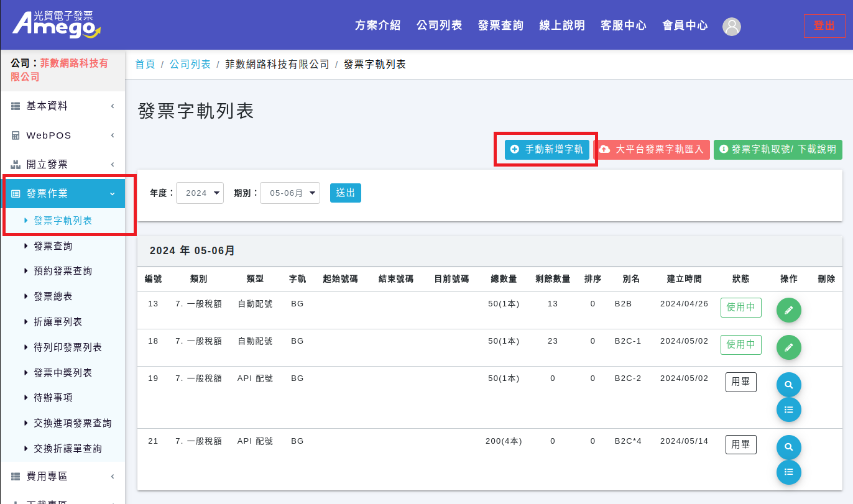The height and width of the screenshot is (504, 853).
Task: Open the user avatar icon
Action: click(x=732, y=26)
